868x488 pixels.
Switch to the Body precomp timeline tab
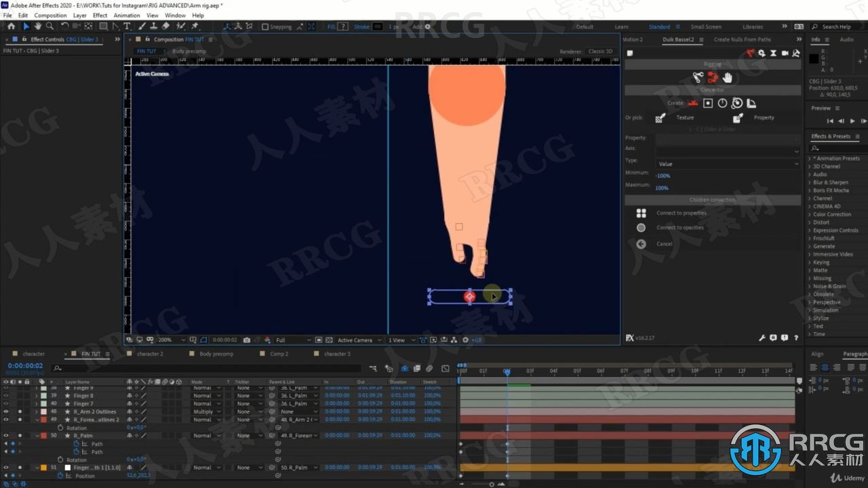(216, 354)
